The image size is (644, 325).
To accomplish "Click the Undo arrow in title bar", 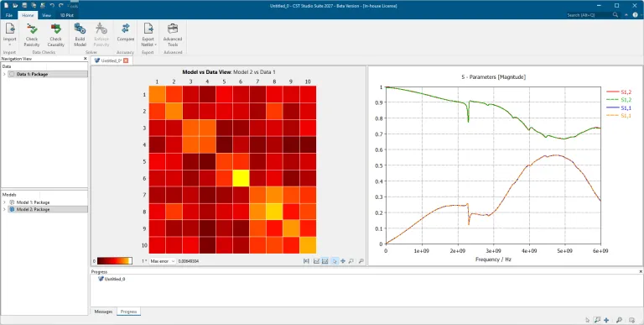I will click(52, 5).
